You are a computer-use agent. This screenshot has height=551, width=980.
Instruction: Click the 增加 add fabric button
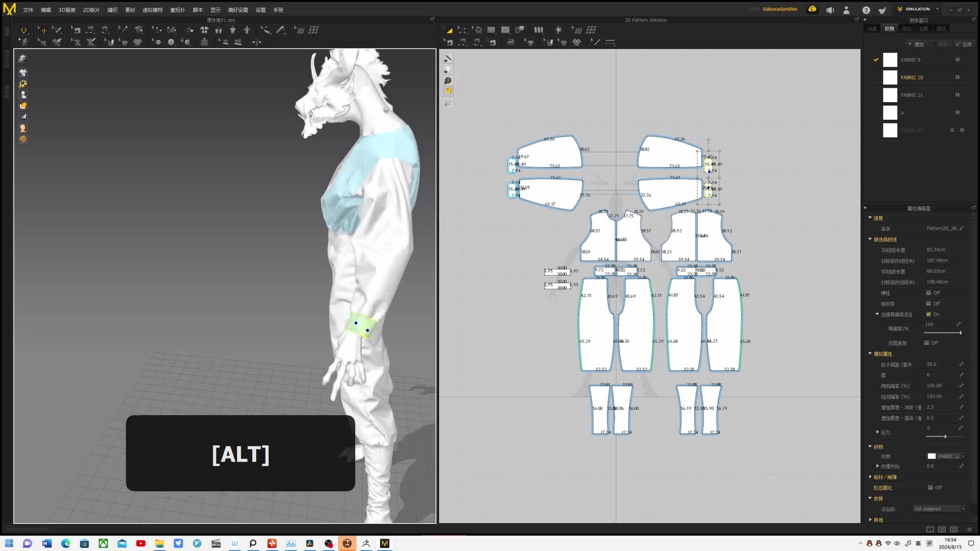916,44
